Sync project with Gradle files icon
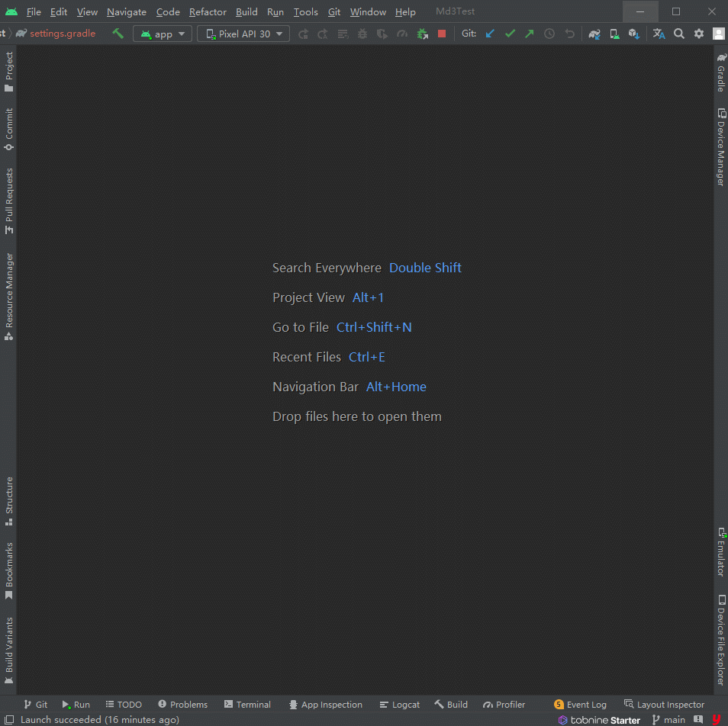Screen dimensions: 728x726 coord(594,34)
